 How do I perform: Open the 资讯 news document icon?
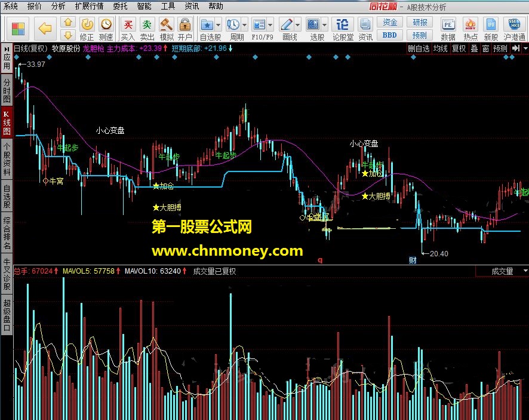[x=365, y=24]
